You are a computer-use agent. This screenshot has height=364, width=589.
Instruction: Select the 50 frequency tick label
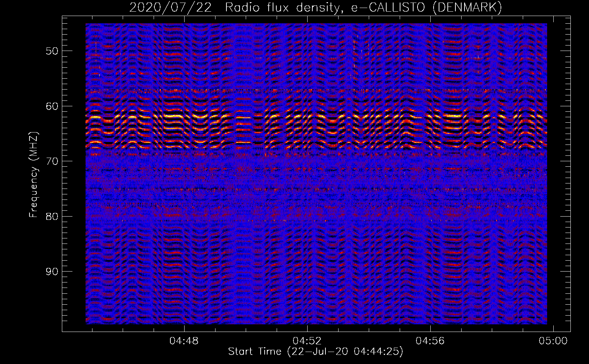click(x=52, y=51)
